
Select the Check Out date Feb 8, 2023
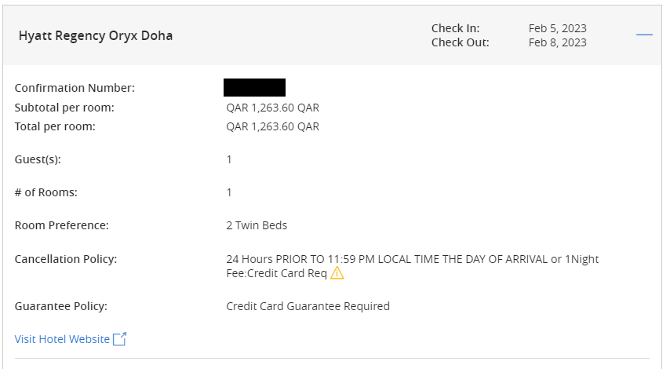pos(557,42)
